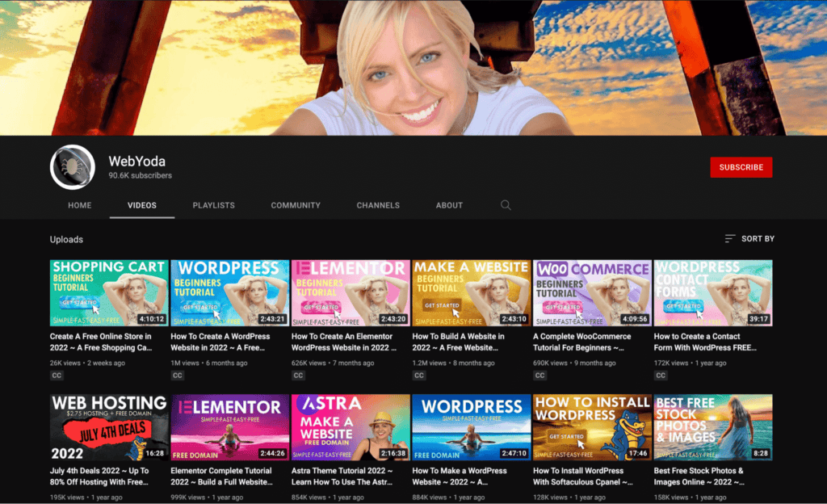The width and height of the screenshot is (827, 504).
Task: Open the channel search magnifier icon
Action: (506, 205)
